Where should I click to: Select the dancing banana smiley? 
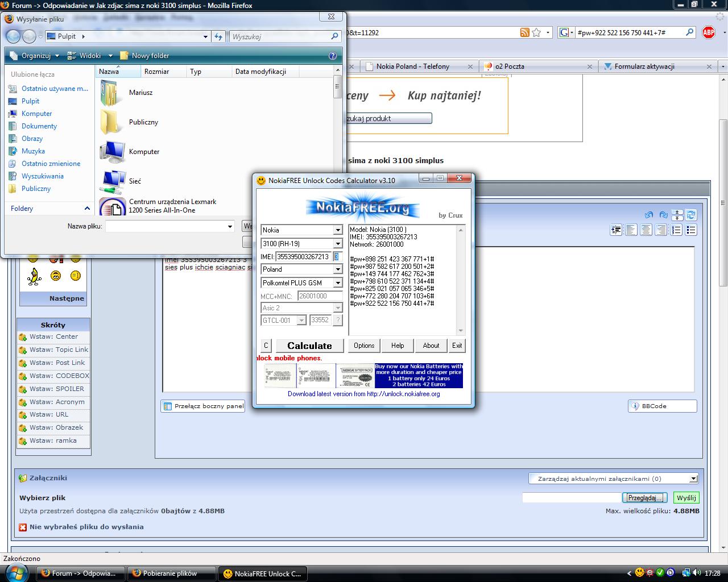(x=35, y=276)
